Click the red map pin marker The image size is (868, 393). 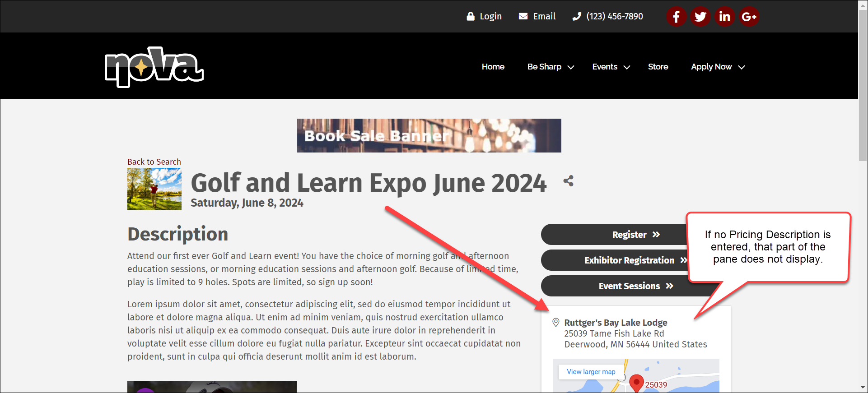pos(636,382)
